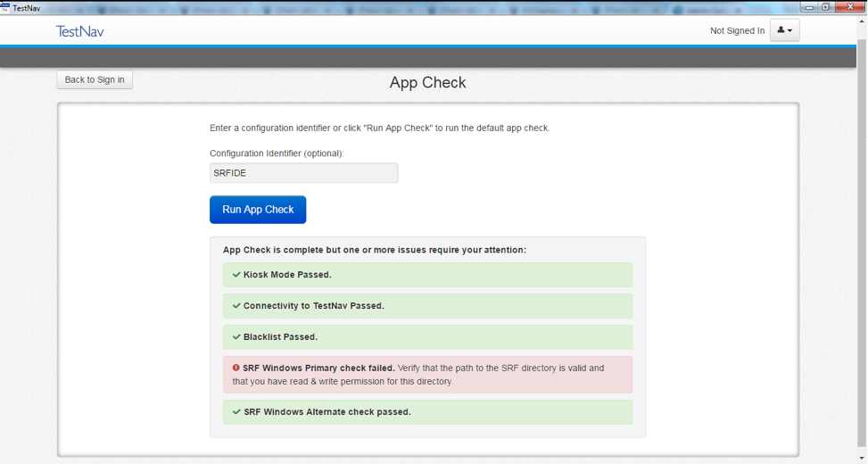This screenshot has height=464, width=868.
Task: Click the scrollbar up arrow
Action: (x=861, y=21)
